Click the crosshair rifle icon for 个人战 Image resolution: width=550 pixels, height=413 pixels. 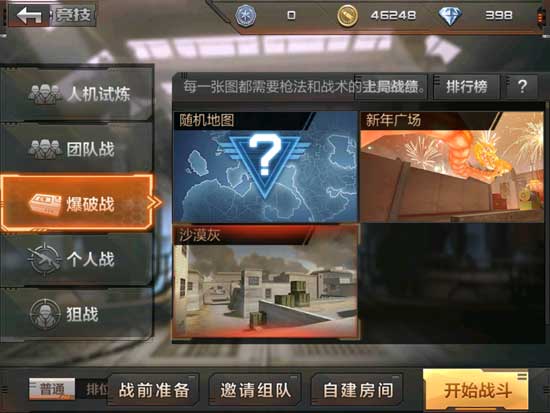tap(44, 259)
